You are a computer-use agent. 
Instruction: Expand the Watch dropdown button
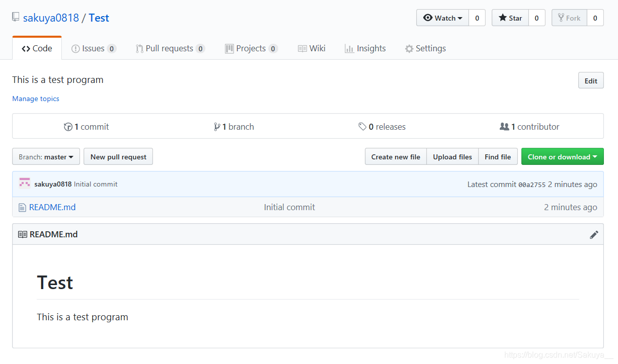pos(442,18)
